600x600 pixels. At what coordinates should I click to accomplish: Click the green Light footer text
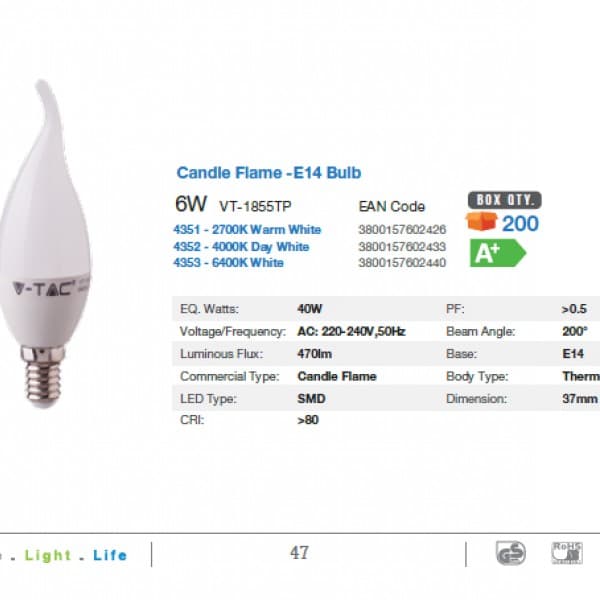point(48,555)
